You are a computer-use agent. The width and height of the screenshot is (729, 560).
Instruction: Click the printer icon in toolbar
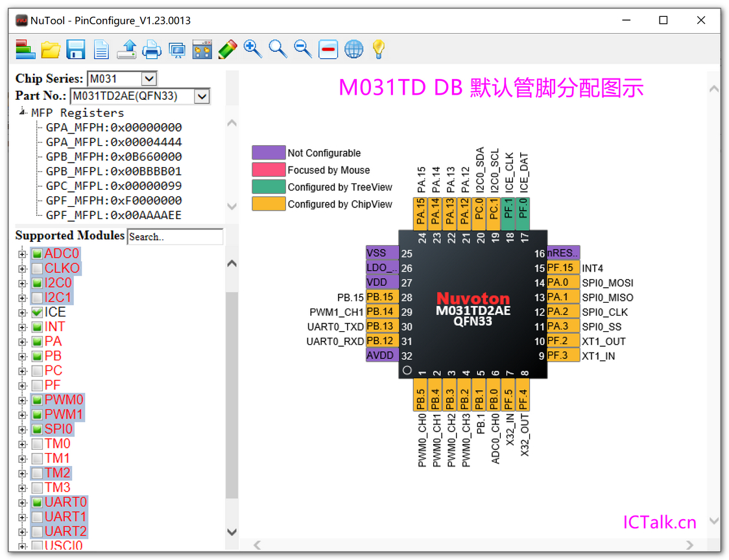[152, 49]
